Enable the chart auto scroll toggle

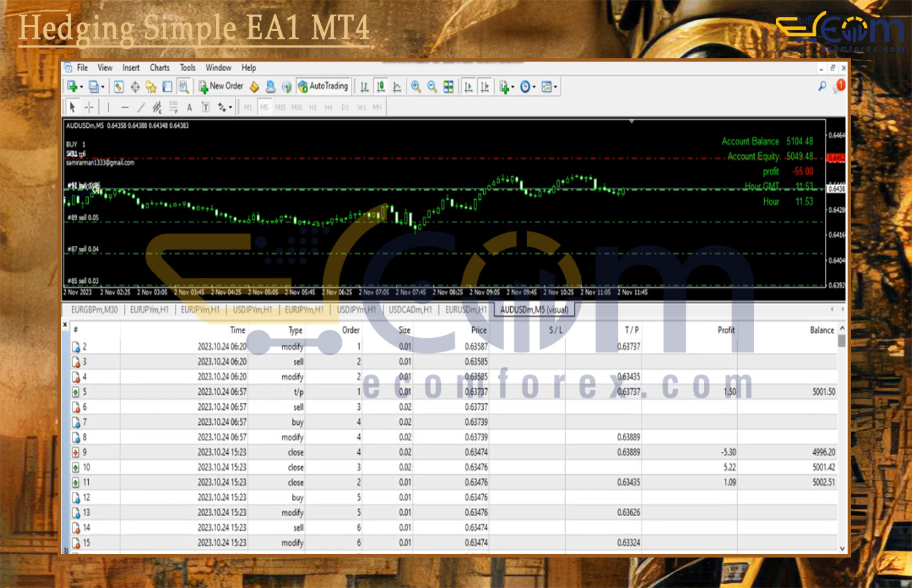[x=468, y=87]
